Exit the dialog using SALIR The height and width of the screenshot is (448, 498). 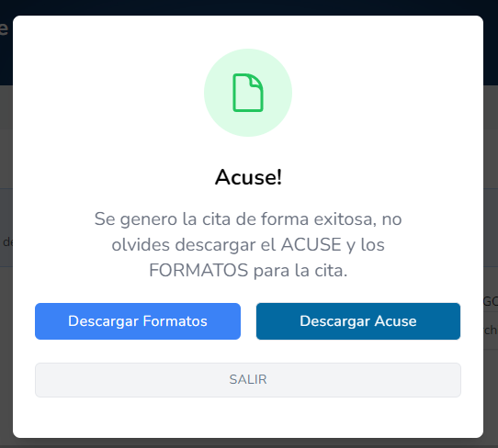pos(248,380)
